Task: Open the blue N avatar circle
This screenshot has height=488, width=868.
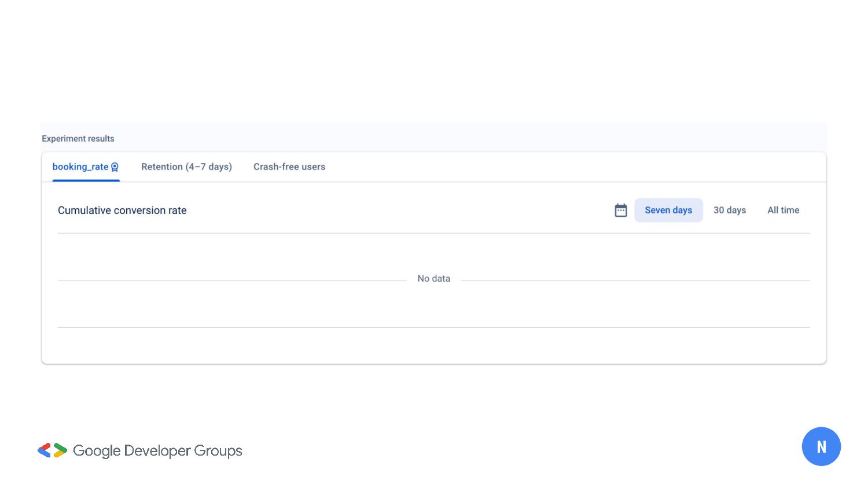Action: tap(821, 446)
